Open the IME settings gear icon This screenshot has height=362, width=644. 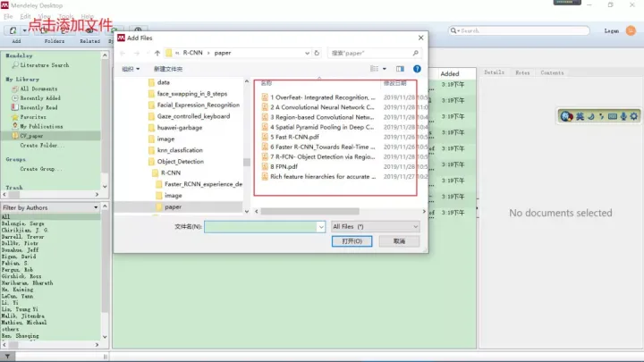[x=634, y=116]
